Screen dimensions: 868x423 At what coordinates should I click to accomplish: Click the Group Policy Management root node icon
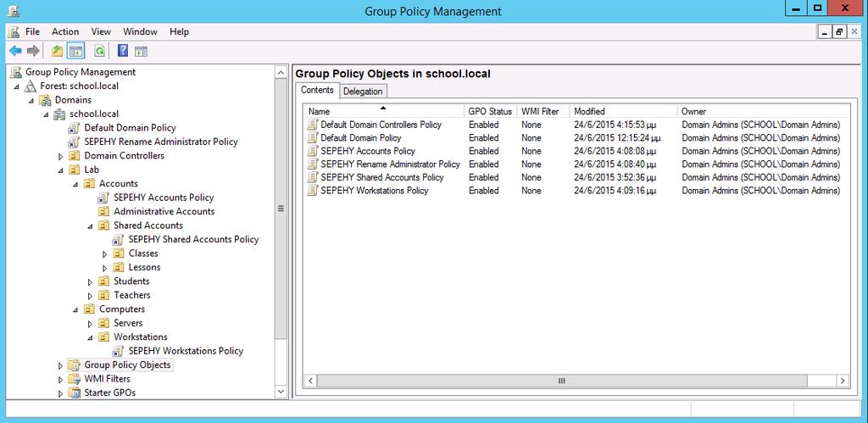pos(16,72)
